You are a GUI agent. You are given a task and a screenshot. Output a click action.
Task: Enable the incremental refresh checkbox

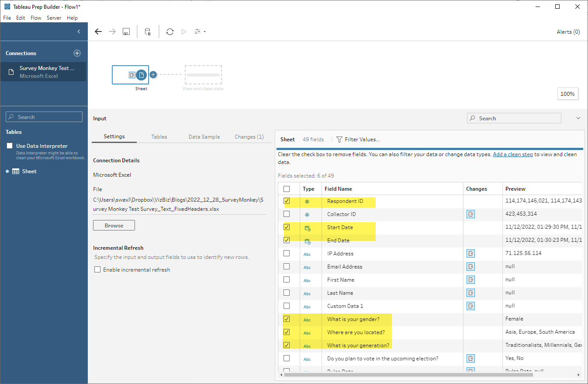click(x=97, y=269)
